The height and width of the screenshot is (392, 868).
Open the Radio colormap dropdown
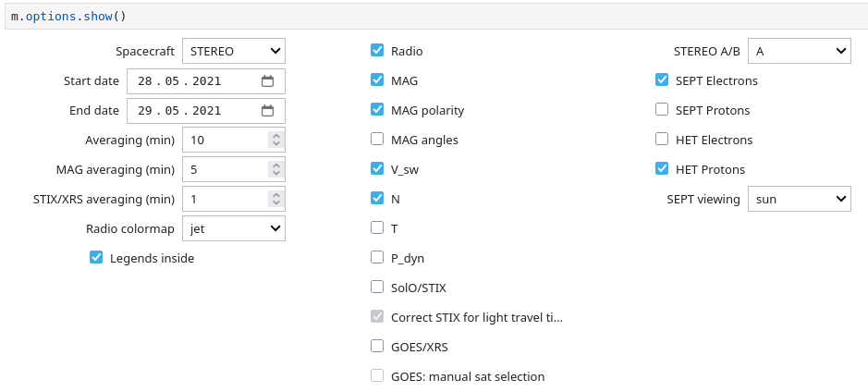(x=233, y=228)
